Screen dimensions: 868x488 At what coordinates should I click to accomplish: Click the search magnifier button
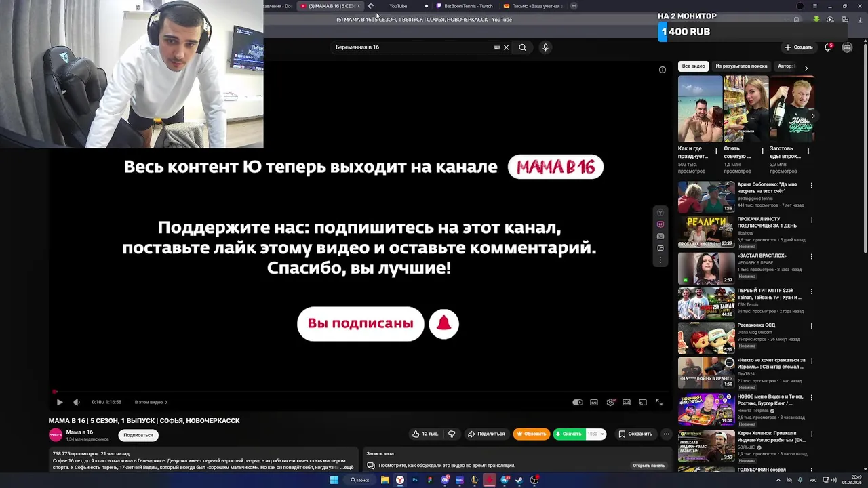tap(522, 47)
